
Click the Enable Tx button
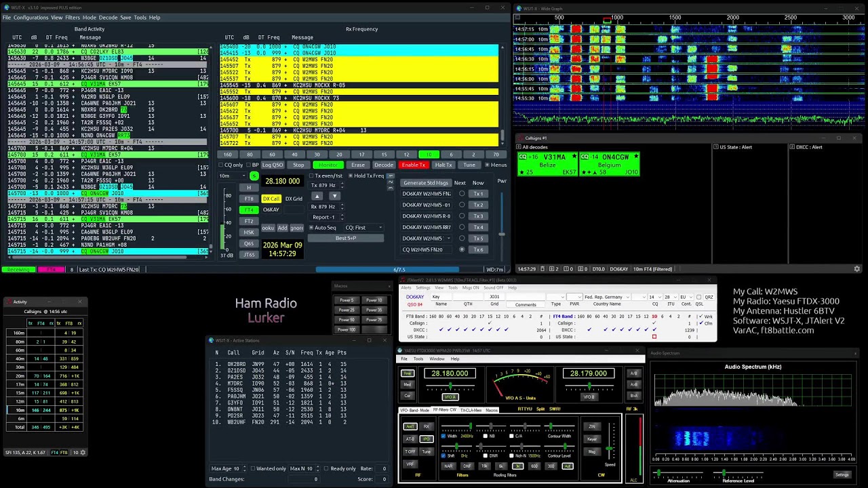pyautogui.click(x=414, y=165)
